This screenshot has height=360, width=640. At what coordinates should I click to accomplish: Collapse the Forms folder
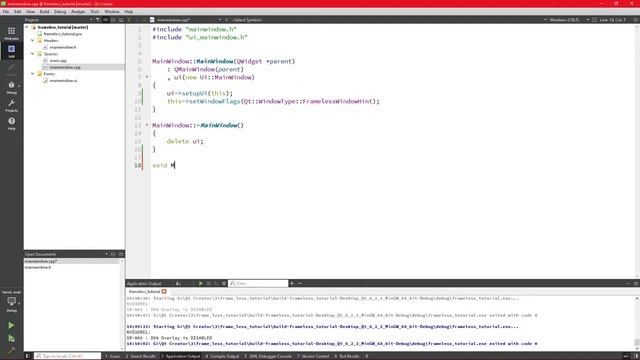33,74
